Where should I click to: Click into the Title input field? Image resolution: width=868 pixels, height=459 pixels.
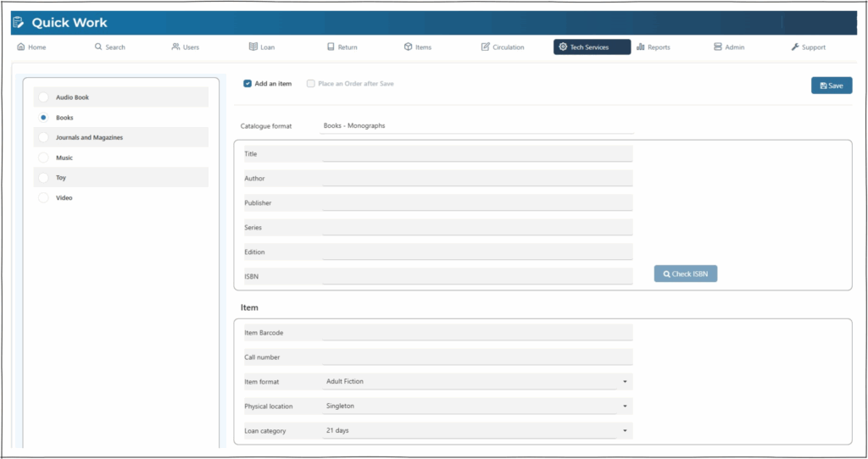(477, 154)
